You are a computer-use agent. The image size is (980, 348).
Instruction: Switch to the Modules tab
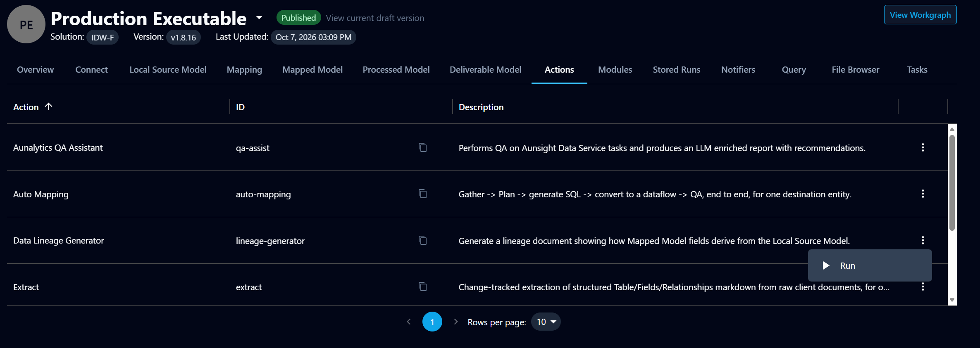pyautogui.click(x=615, y=70)
